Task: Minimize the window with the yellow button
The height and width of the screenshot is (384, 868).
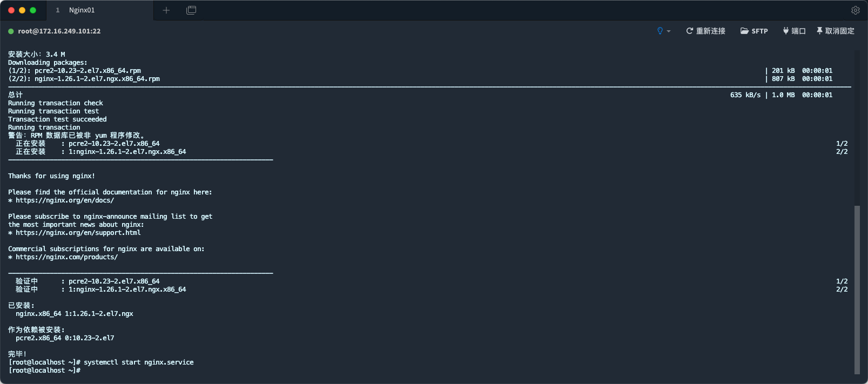Action: click(x=22, y=10)
